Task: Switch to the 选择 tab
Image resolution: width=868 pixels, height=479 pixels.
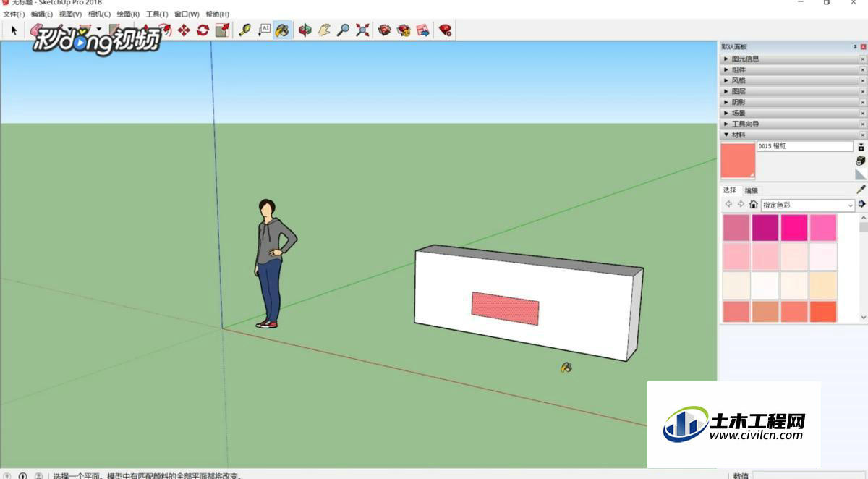Action: click(x=729, y=190)
